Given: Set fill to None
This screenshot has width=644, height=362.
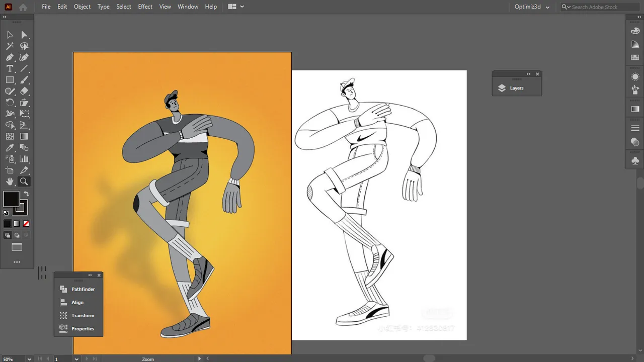Looking at the screenshot, I should [x=26, y=224].
